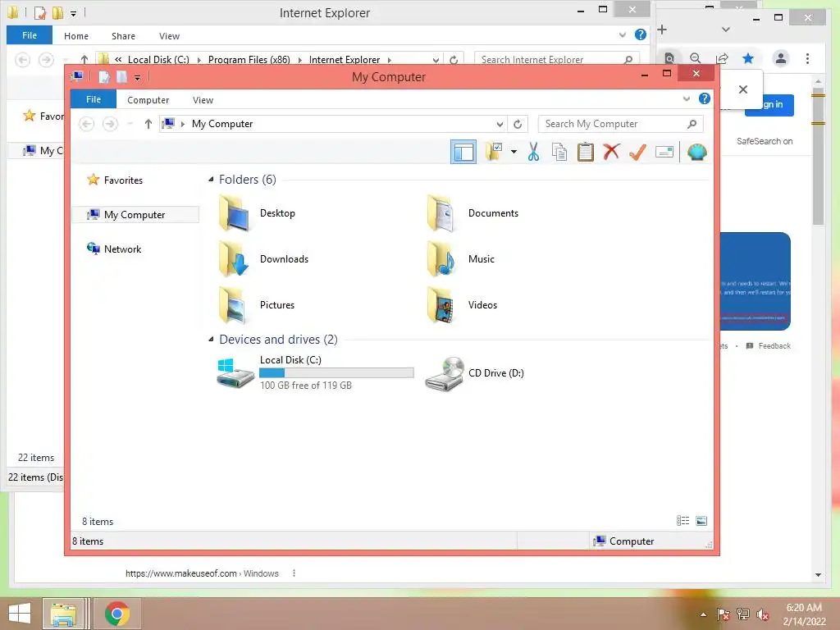
Task: Refresh the My Computer address bar
Action: (x=518, y=125)
